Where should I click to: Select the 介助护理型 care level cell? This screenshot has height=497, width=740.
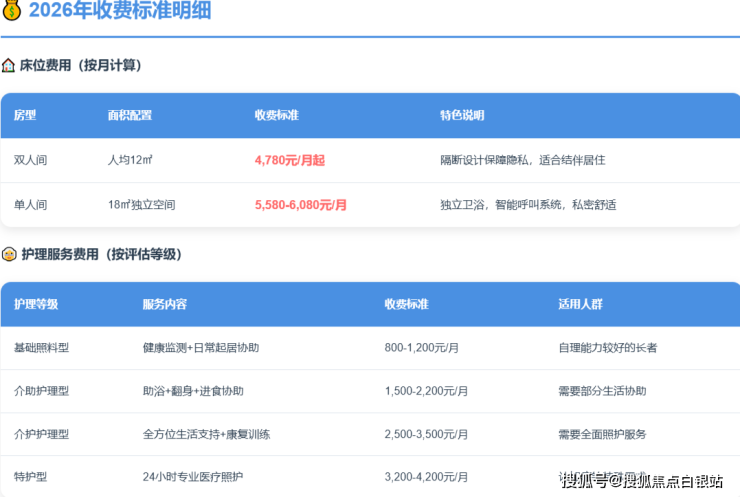[x=41, y=391]
